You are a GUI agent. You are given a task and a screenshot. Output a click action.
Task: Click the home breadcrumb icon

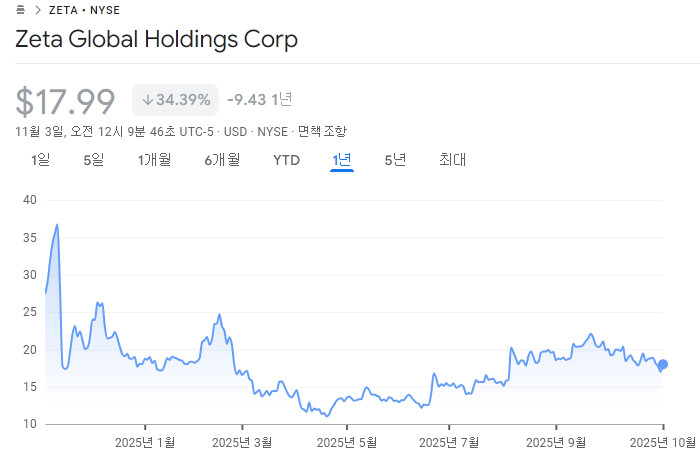click(x=21, y=10)
